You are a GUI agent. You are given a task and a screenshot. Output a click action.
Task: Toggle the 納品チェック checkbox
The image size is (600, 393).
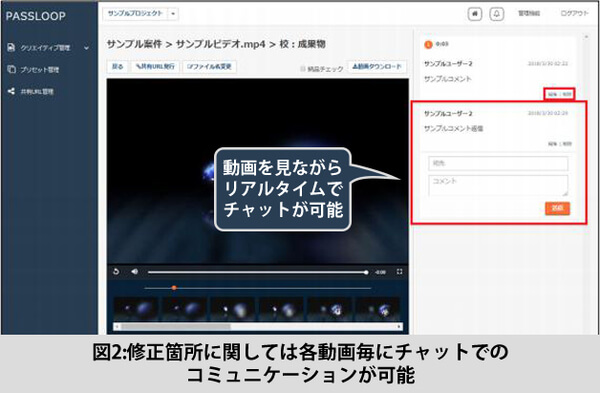pyautogui.click(x=302, y=69)
